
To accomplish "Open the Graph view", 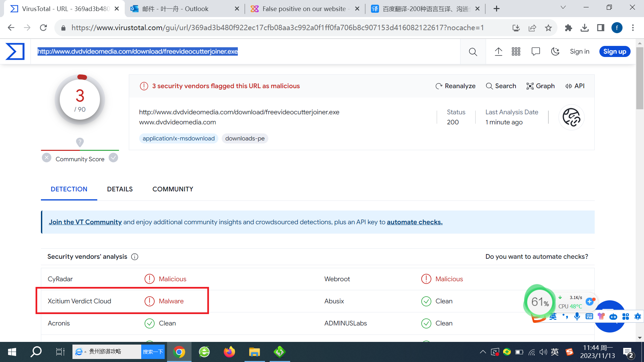I will [x=541, y=86].
